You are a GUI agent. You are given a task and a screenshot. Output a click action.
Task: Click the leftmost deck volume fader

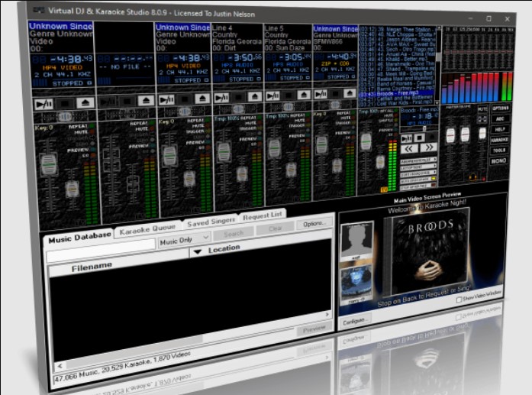click(x=49, y=165)
